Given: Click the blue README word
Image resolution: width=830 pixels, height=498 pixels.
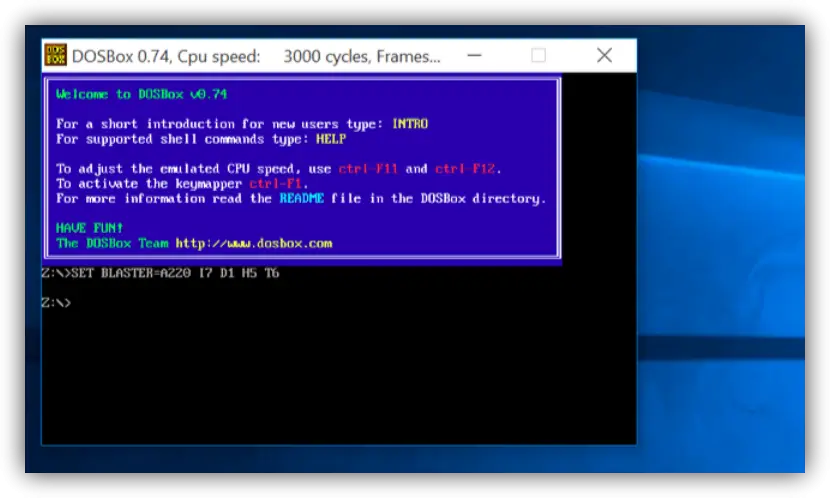Looking at the screenshot, I should 302,198.
